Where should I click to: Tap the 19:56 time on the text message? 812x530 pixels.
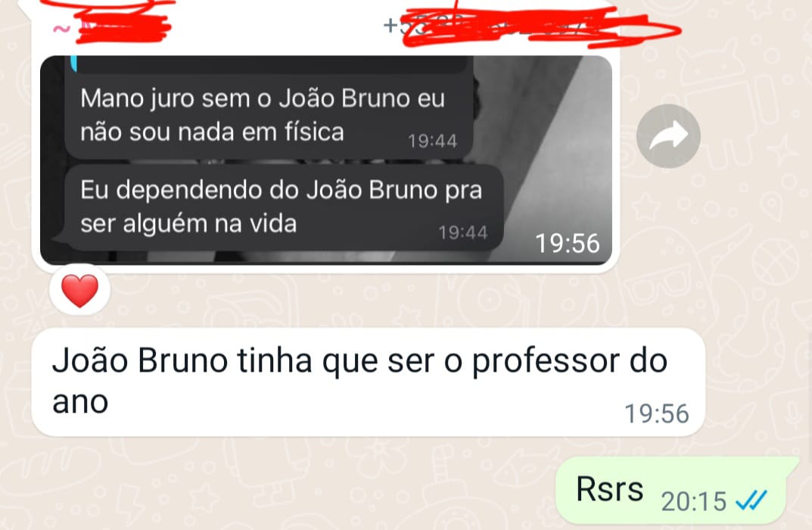(x=657, y=413)
